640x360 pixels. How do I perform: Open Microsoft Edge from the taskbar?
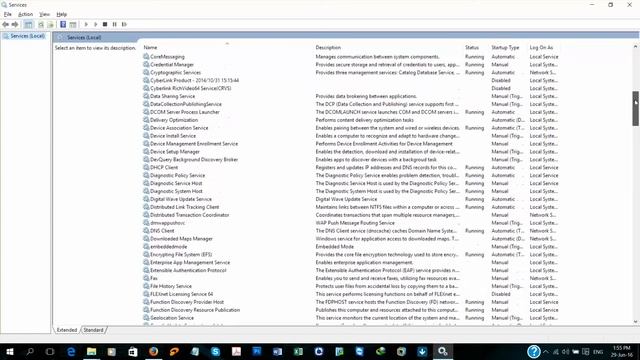(x=71, y=351)
